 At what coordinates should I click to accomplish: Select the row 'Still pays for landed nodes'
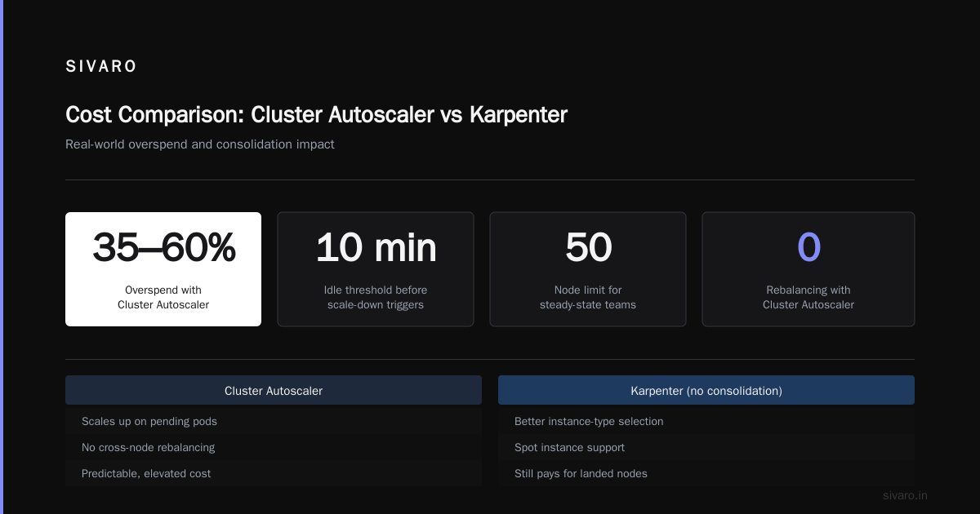point(706,473)
